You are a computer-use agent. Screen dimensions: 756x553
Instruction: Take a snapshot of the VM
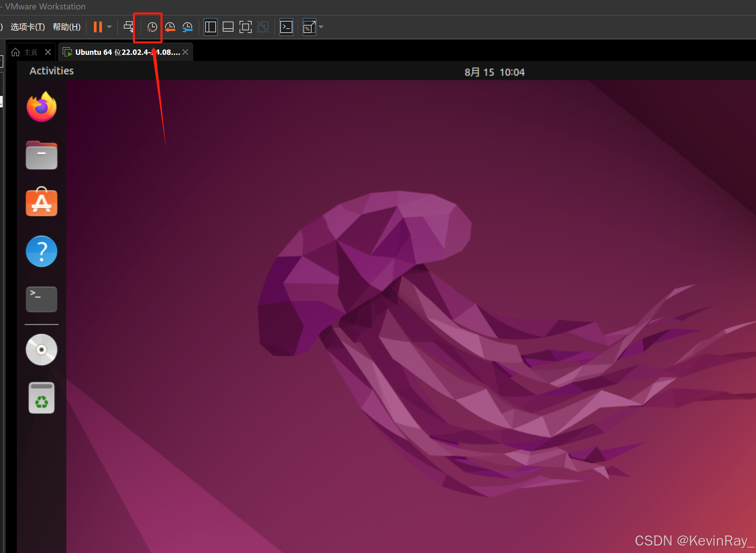(152, 27)
